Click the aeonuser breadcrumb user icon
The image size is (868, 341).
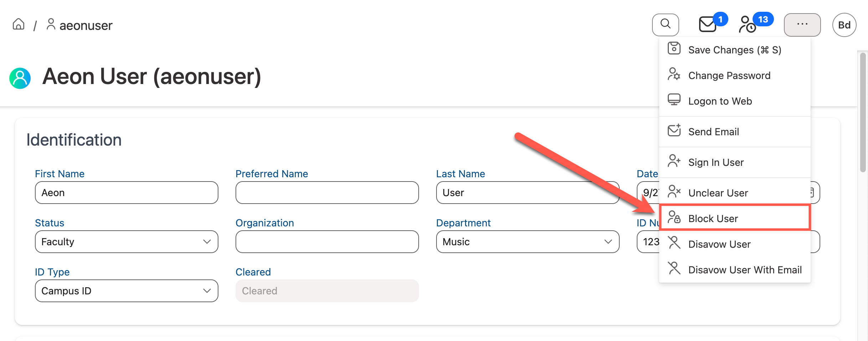point(51,25)
